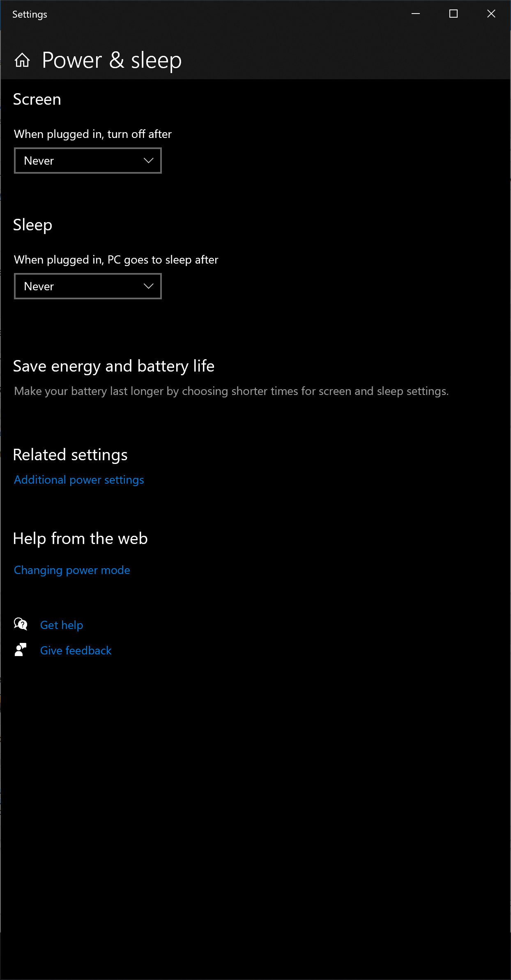Screen dimensions: 511x980
Task: Open the PC goes to sleep after dropdown
Action: 88,286
